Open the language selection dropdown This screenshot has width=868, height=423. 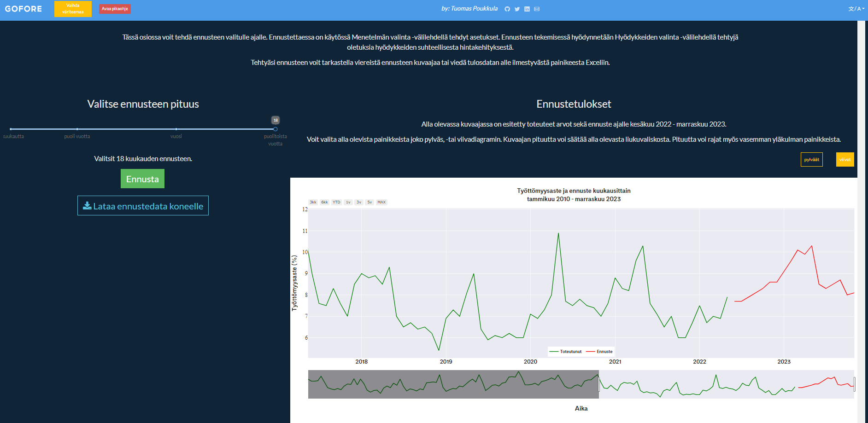(x=856, y=9)
